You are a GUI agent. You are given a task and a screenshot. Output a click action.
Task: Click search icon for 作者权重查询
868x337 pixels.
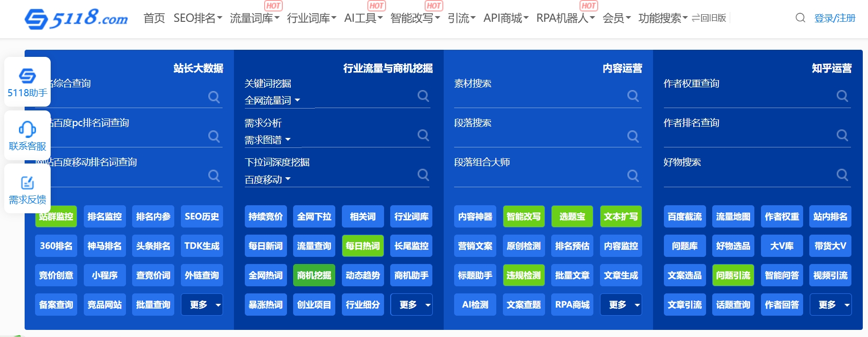coord(842,96)
